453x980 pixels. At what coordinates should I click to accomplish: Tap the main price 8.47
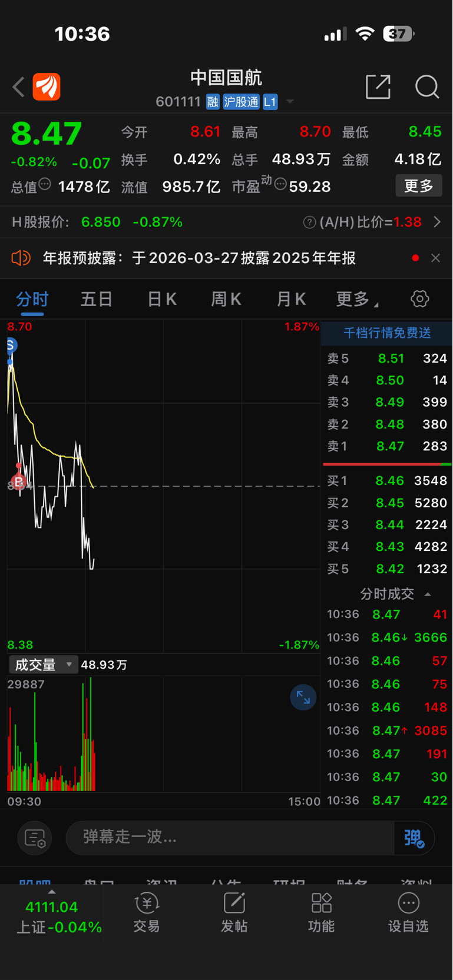(x=47, y=133)
